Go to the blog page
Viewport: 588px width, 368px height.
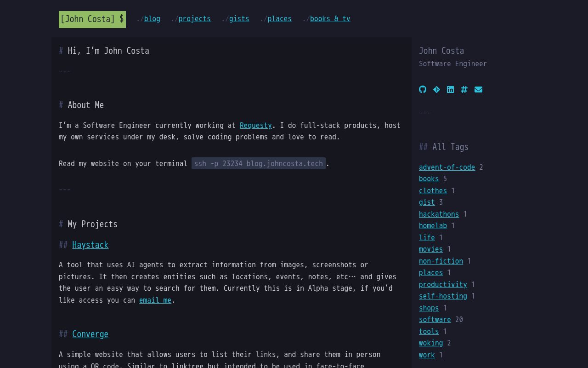152,19
